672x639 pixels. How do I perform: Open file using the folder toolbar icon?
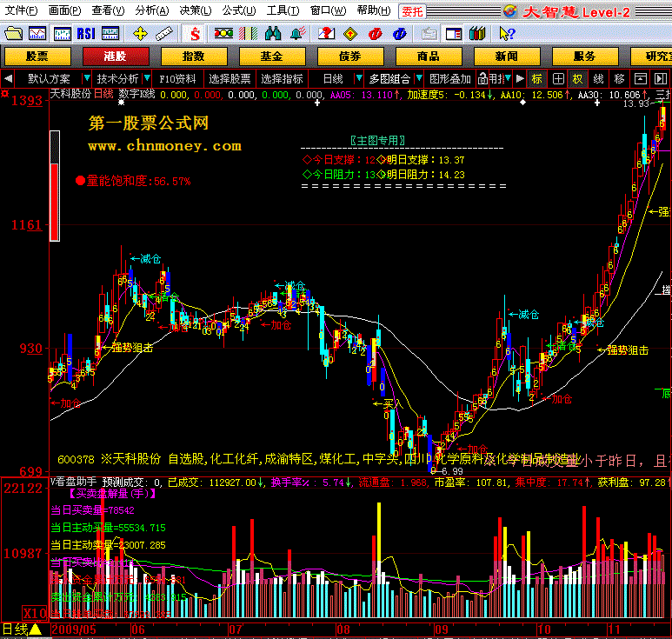coord(13,33)
